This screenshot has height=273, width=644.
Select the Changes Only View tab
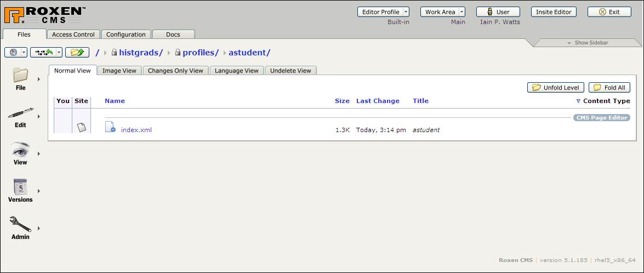pos(175,71)
